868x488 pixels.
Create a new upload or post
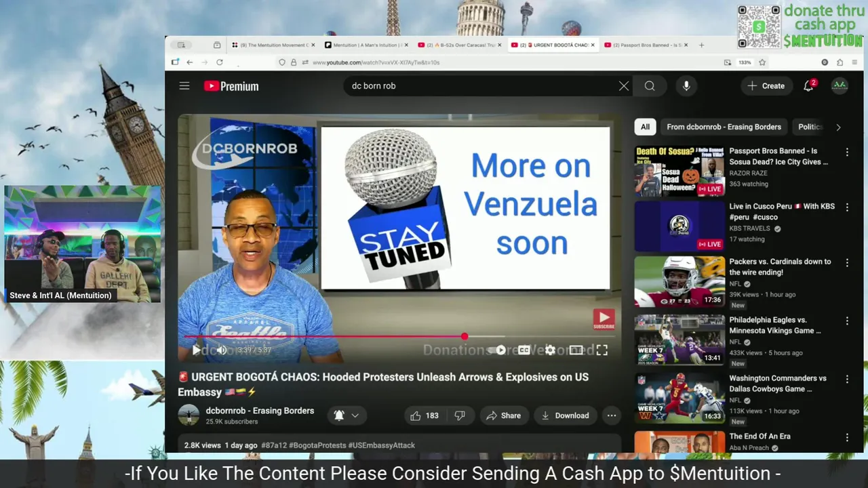point(766,86)
